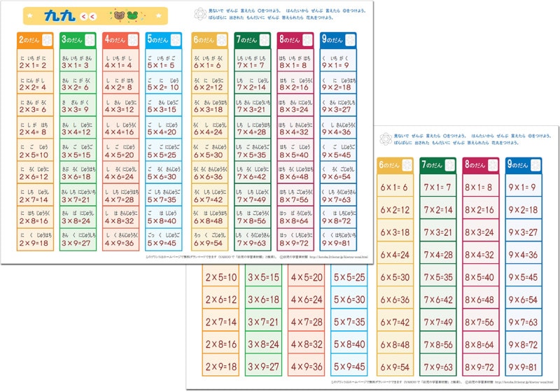Open the footer URL on the front sheet
560x392 pixels.
pos(339,257)
